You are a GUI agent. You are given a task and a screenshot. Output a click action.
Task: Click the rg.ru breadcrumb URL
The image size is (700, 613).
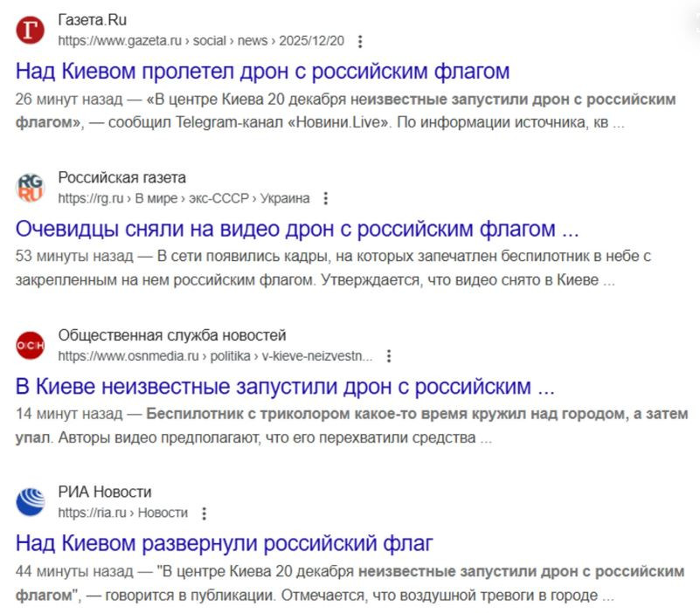coord(184,198)
